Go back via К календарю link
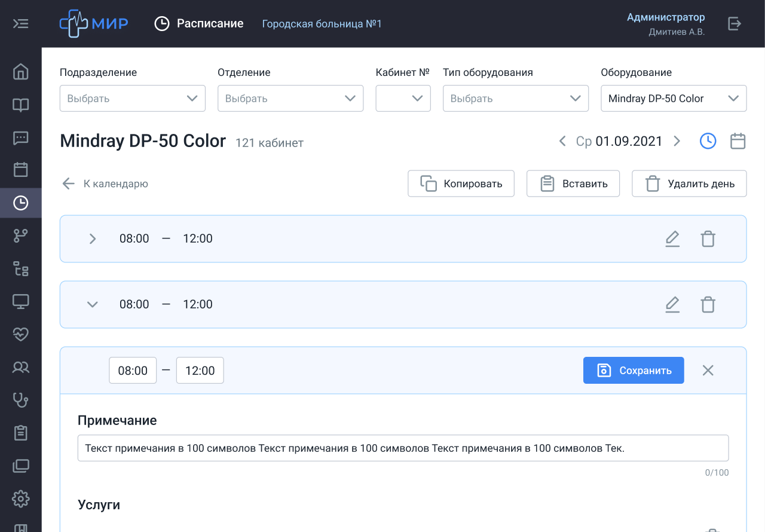The image size is (765, 532). coord(105,184)
